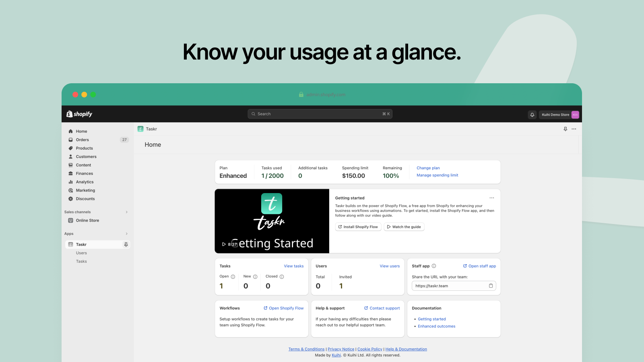Image resolution: width=644 pixels, height=362 pixels.
Task: Click the Taskr video thumbnail logo
Action: point(272,204)
